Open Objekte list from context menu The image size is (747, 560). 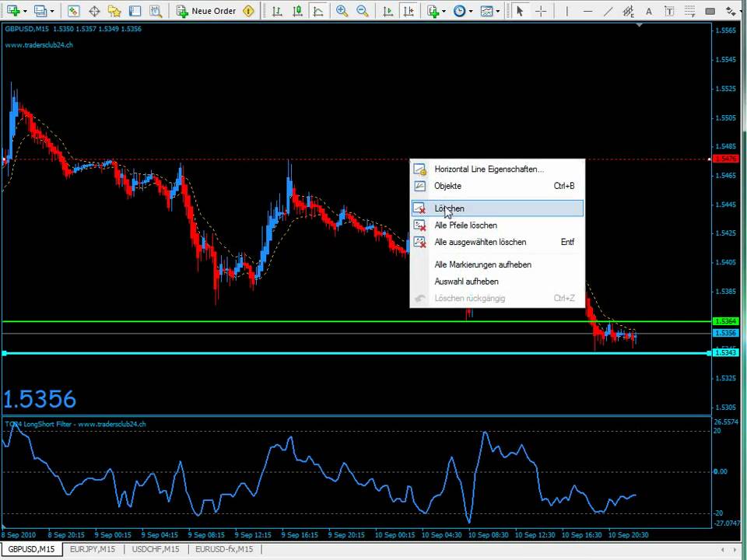coord(497,186)
